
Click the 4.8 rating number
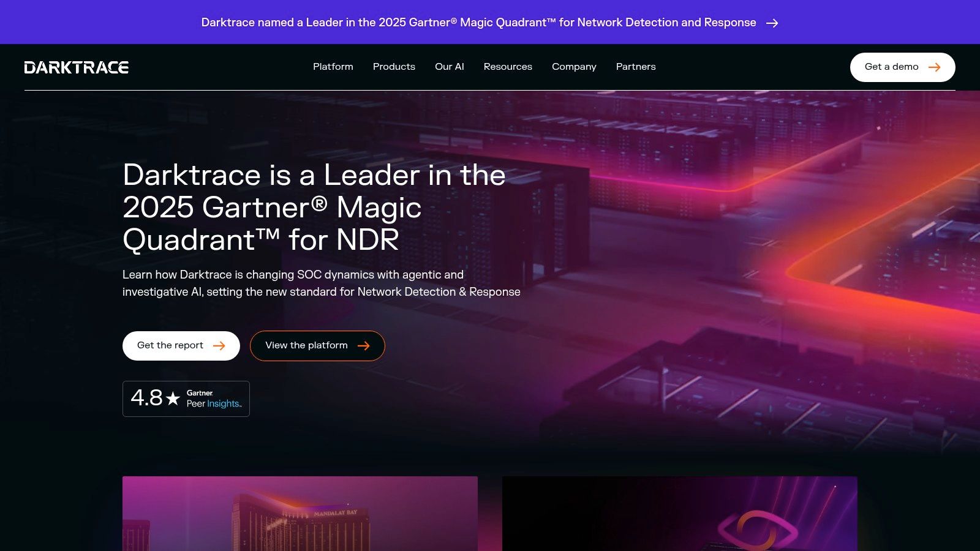point(147,398)
